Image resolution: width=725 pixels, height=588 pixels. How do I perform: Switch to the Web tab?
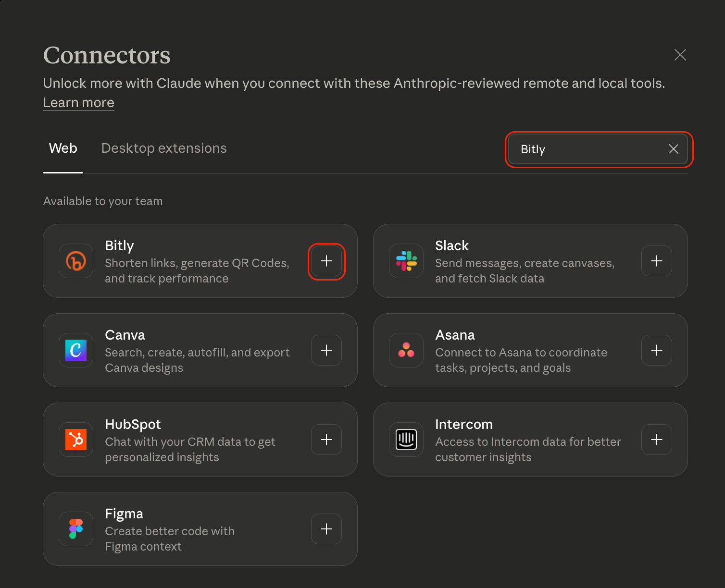(x=63, y=148)
